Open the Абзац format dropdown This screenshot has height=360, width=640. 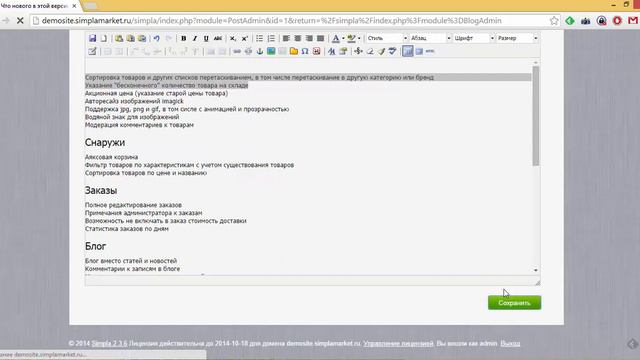coord(430,38)
